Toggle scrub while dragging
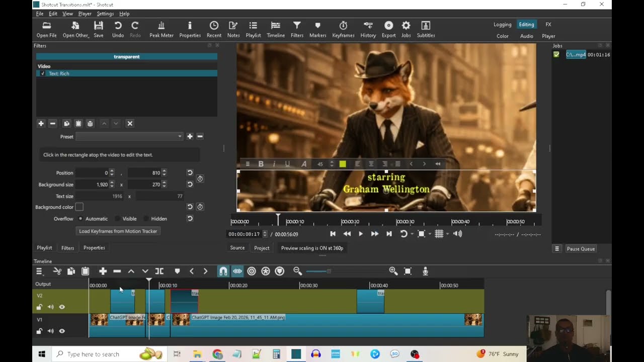This screenshot has width=644, height=362. (237, 271)
